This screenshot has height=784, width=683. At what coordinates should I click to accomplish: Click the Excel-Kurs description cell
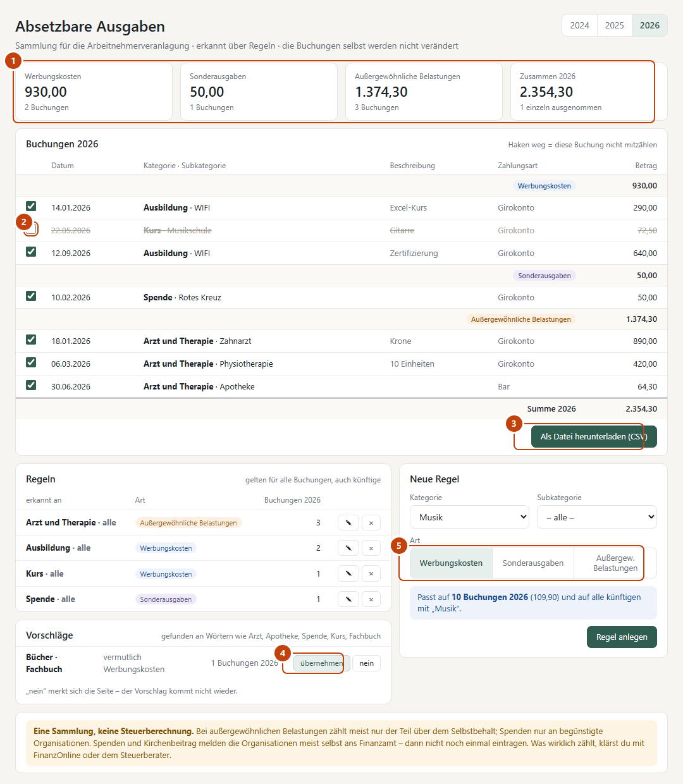(x=409, y=208)
